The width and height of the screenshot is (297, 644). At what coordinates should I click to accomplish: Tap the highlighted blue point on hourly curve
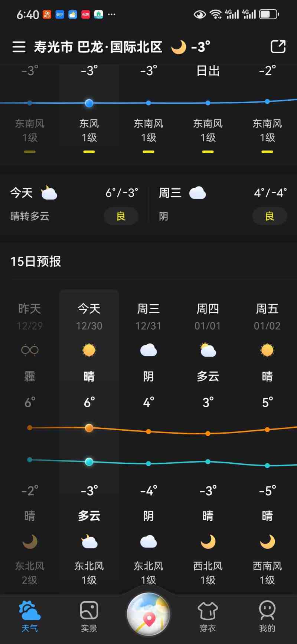[89, 103]
